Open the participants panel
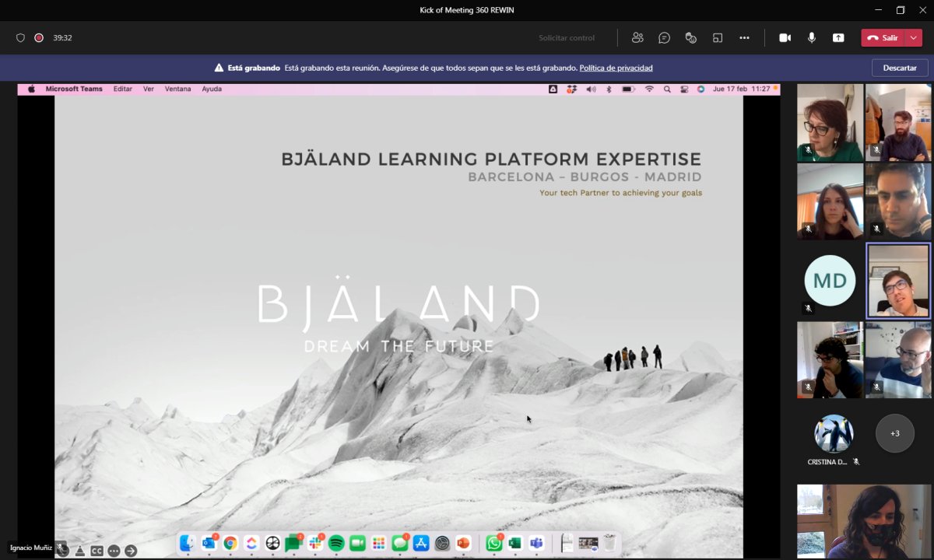This screenshot has height=560, width=934. click(x=638, y=37)
